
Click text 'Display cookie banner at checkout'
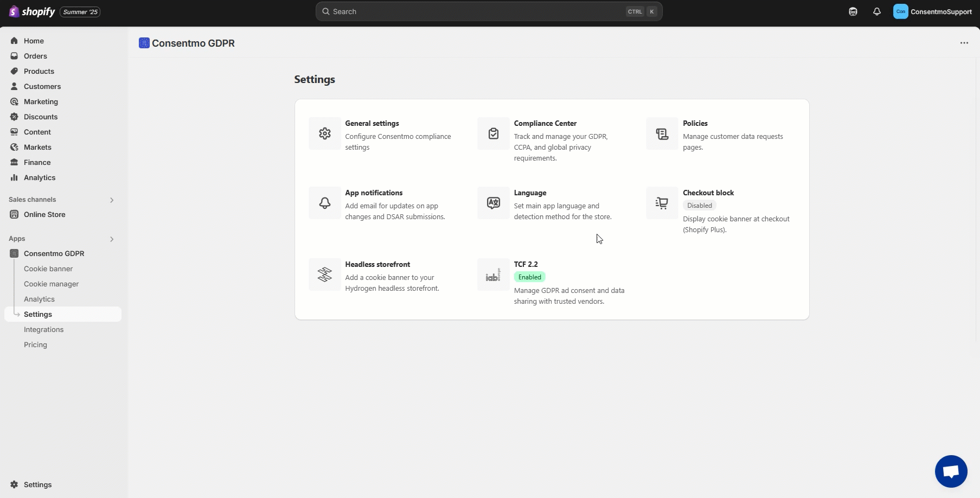[x=736, y=219]
